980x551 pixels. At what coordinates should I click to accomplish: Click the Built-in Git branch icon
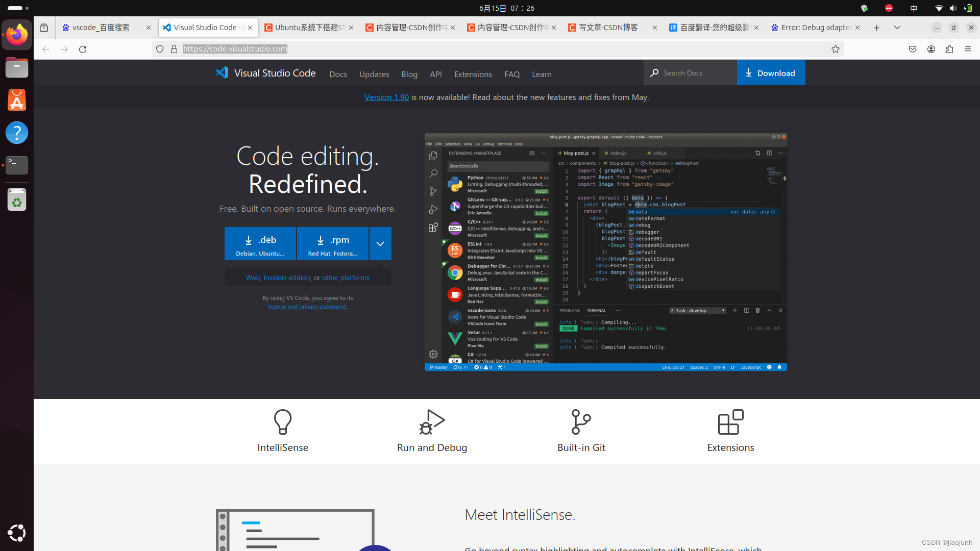(x=581, y=421)
